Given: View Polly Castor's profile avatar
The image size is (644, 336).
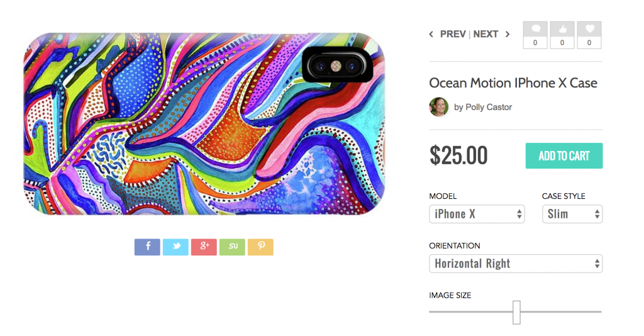Looking at the screenshot, I should [438, 107].
